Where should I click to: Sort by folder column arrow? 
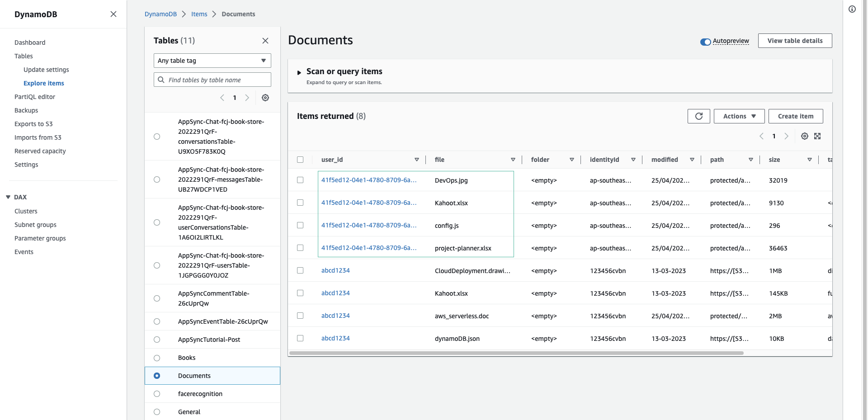coord(572,160)
